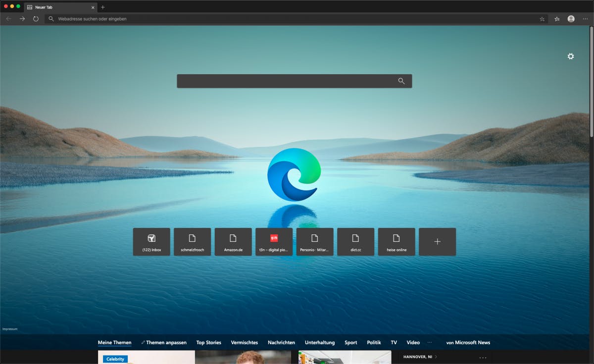594x364 pixels.
Task: Switch to the Sport news tab
Action: click(x=351, y=342)
